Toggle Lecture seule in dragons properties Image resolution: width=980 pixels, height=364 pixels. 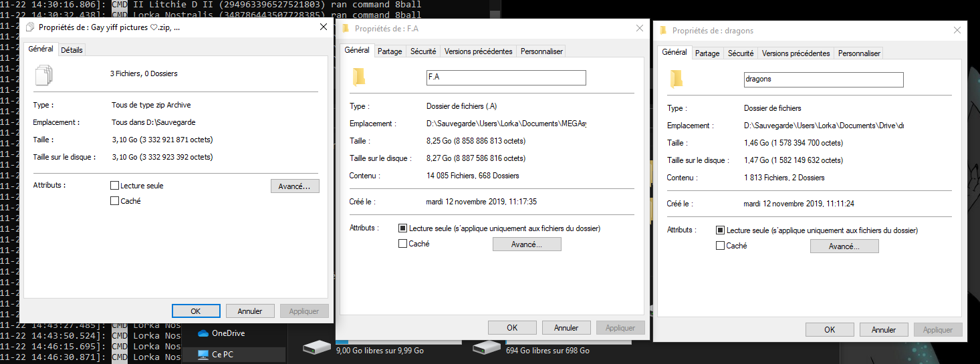coord(720,230)
